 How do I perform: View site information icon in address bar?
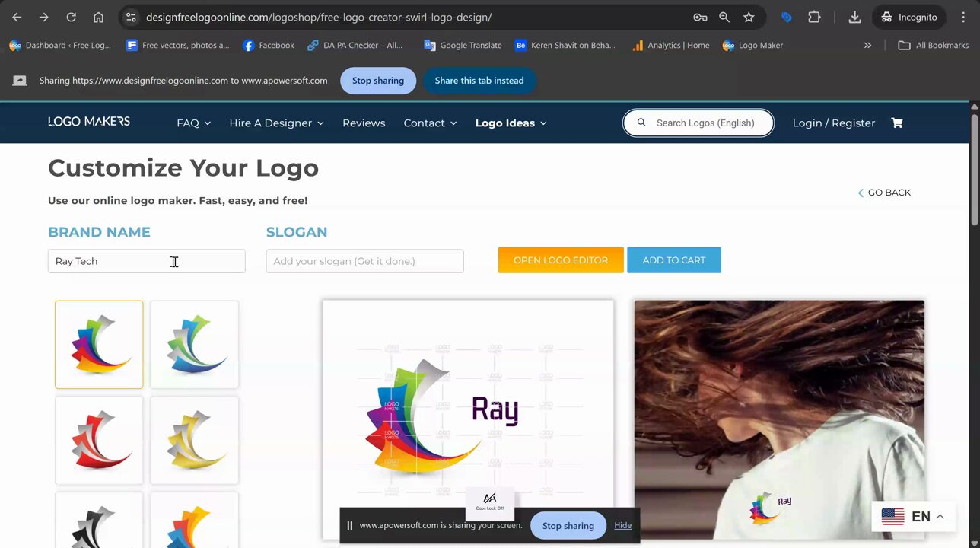131,17
